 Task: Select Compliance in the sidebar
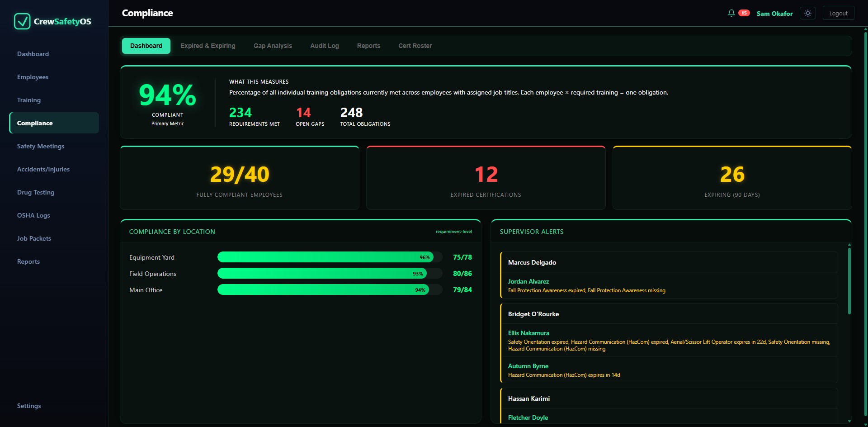coord(54,123)
